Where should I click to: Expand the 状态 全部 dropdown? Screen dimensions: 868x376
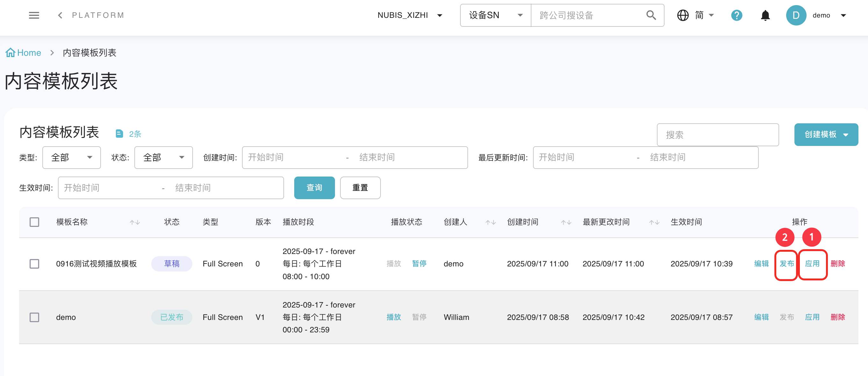pos(163,157)
